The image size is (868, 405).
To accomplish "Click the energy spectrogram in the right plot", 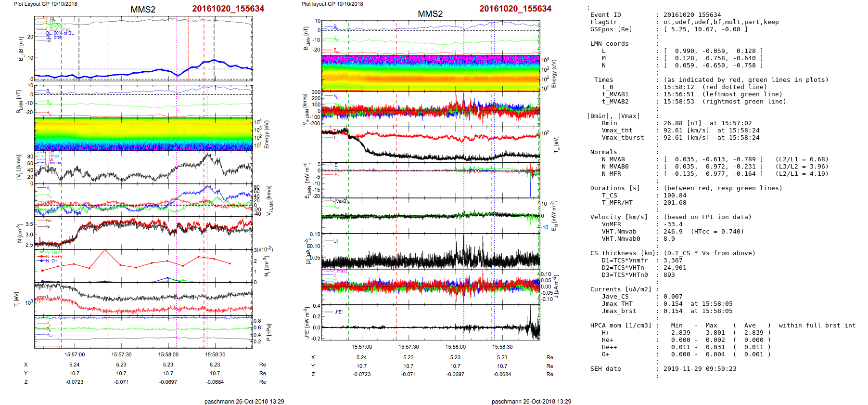I will click(431, 73).
